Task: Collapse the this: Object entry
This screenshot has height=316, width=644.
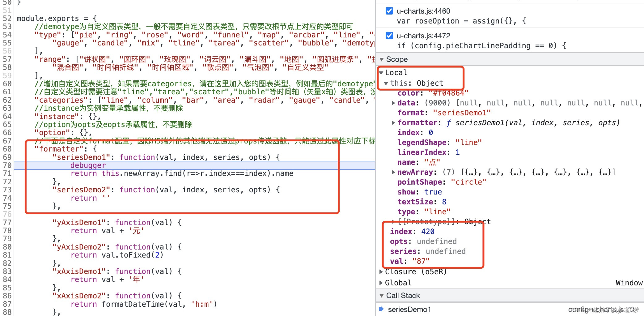Action: coord(386,83)
